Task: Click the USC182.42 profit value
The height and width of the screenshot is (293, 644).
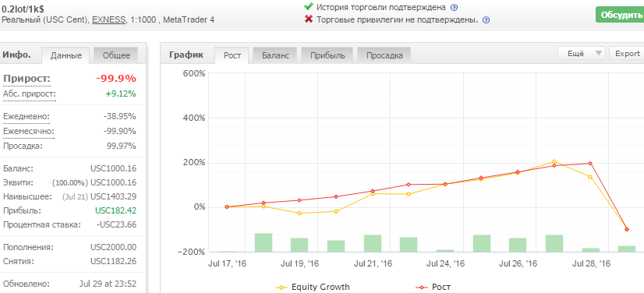Action: click(116, 211)
